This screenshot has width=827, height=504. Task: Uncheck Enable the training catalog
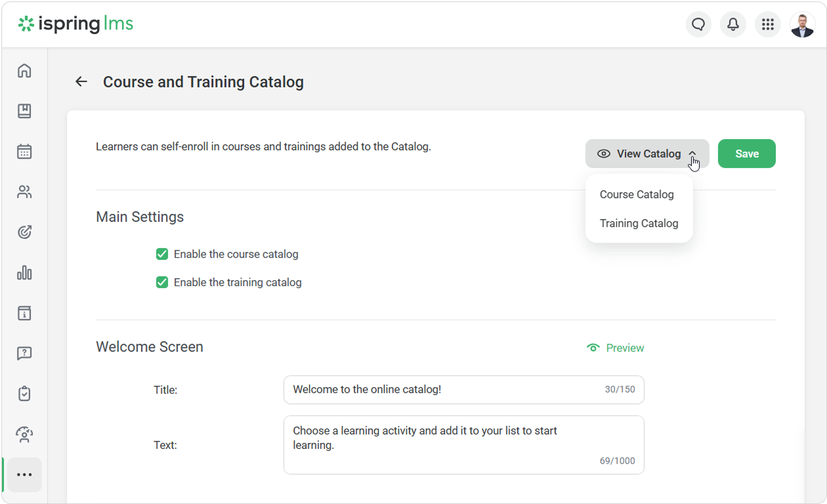[162, 283]
